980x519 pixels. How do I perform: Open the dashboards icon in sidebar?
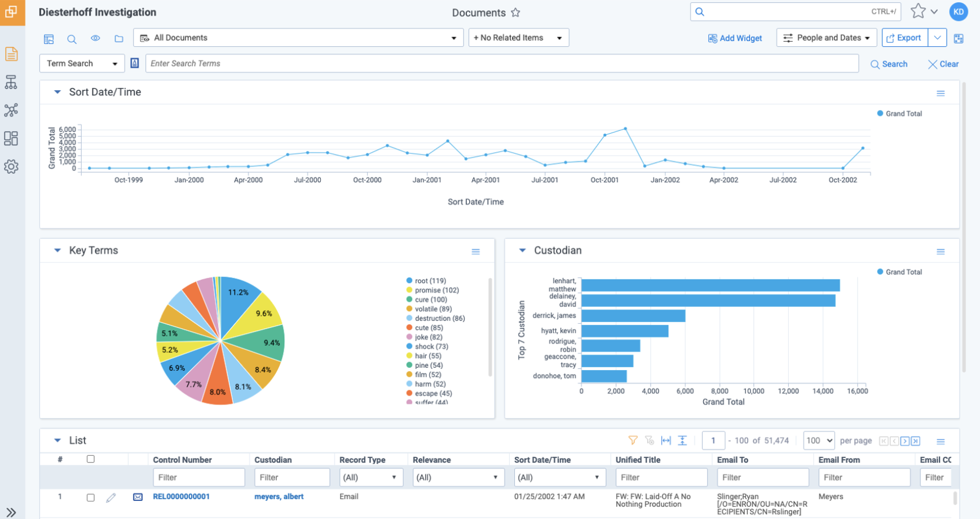pos(11,138)
